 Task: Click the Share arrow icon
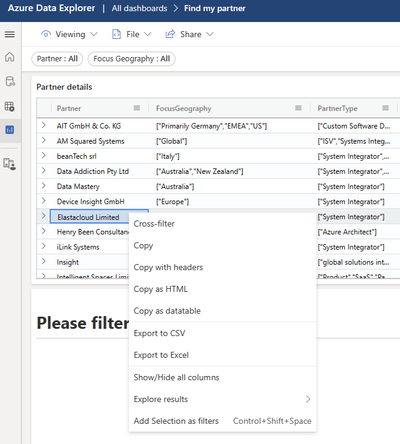pos(170,34)
